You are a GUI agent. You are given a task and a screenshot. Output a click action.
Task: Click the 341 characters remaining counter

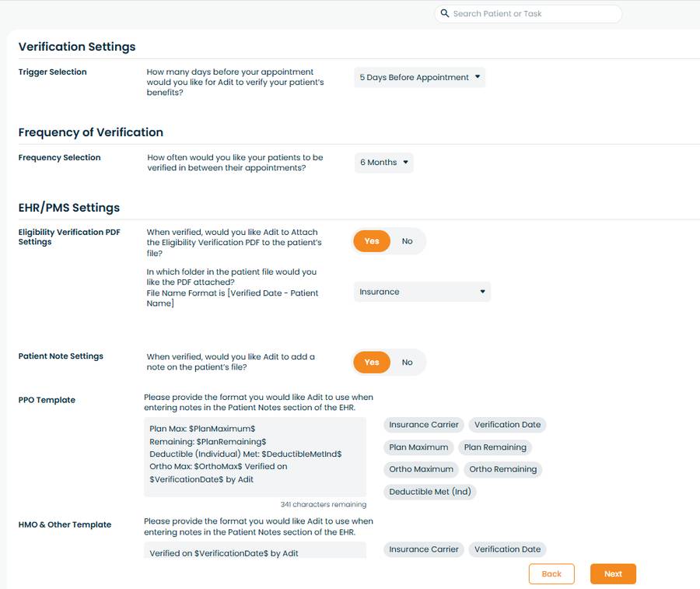pyautogui.click(x=324, y=504)
